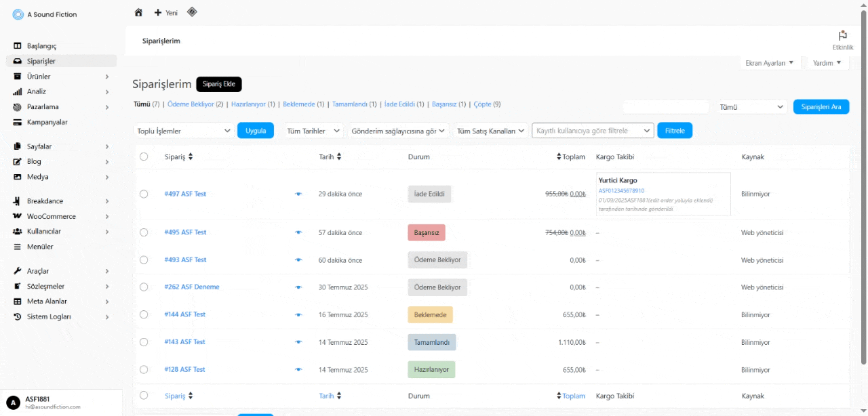Click the sort arrows next to Tarih header

[339, 157]
